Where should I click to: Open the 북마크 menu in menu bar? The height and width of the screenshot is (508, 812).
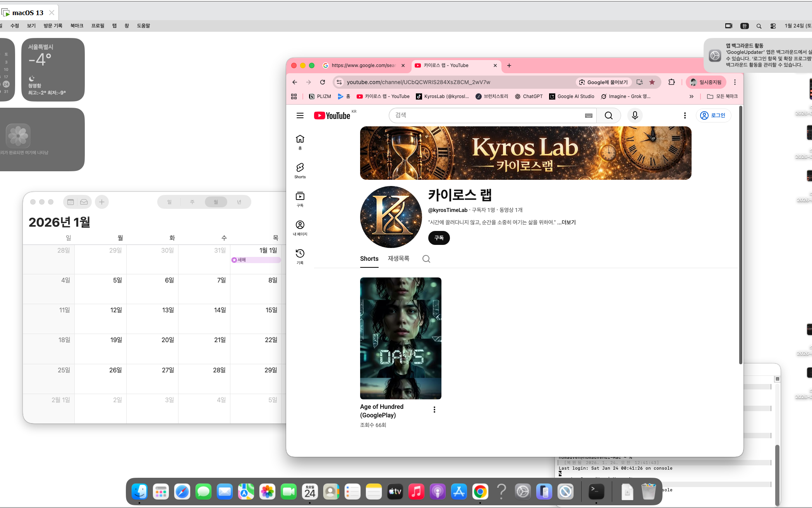click(77, 26)
